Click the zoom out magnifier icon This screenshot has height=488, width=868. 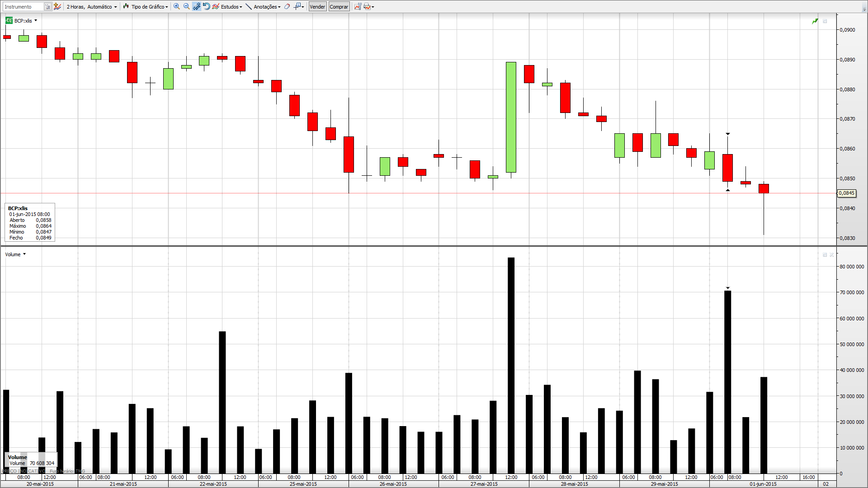click(186, 6)
